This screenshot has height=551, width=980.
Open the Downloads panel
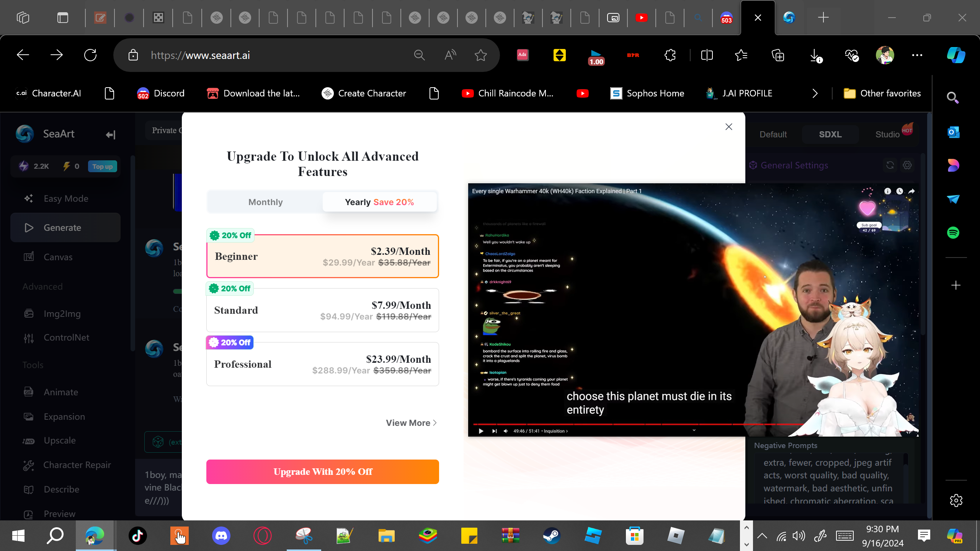[815, 55]
